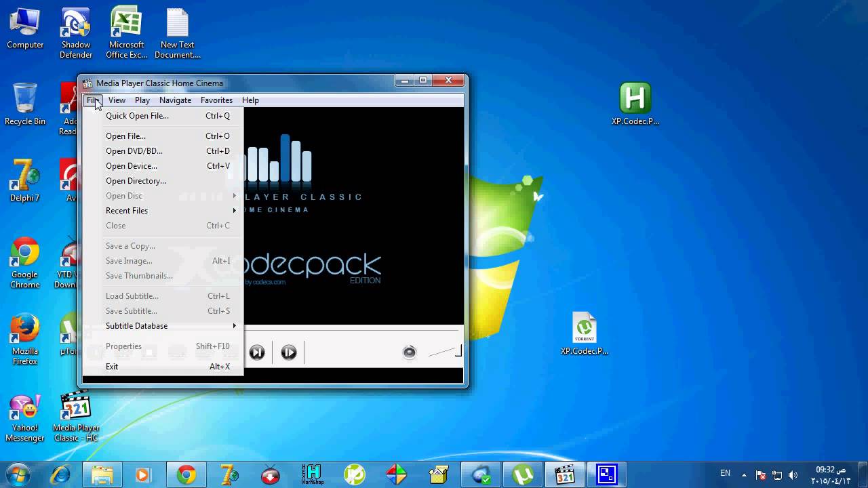Click the player's mute speaker icon
The height and width of the screenshot is (488, 868).
(410, 352)
